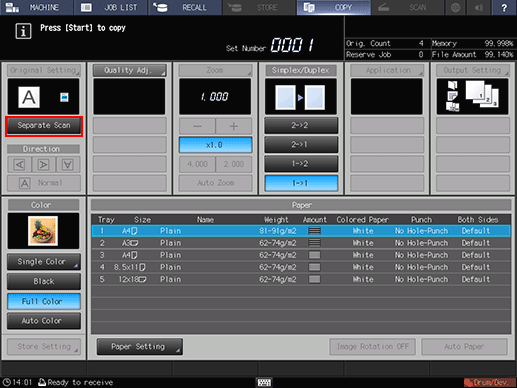Click the Original Setting preview thumbnail
Viewport: 517px width, 388px height.
43,97
